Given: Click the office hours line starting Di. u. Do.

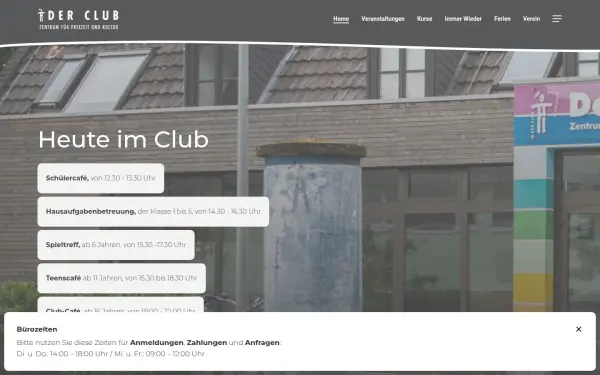Looking at the screenshot, I should [x=111, y=354].
